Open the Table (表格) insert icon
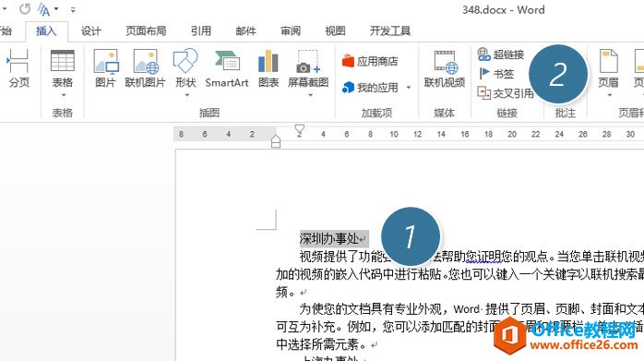The width and height of the screenshot is (644, 361). point(63,67)
